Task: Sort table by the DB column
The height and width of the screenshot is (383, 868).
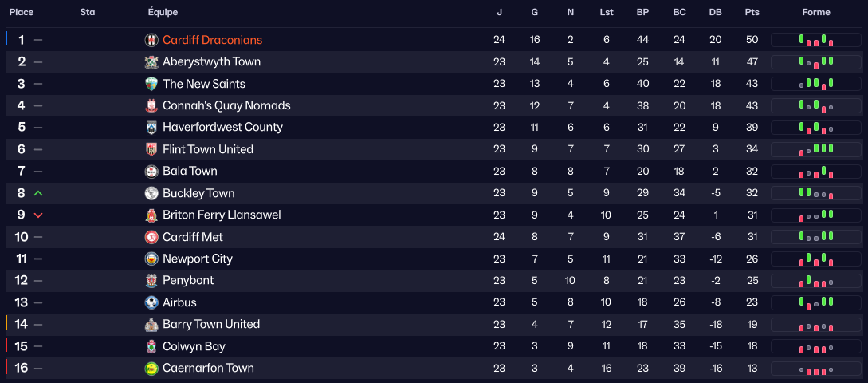Action: point(715,12)
